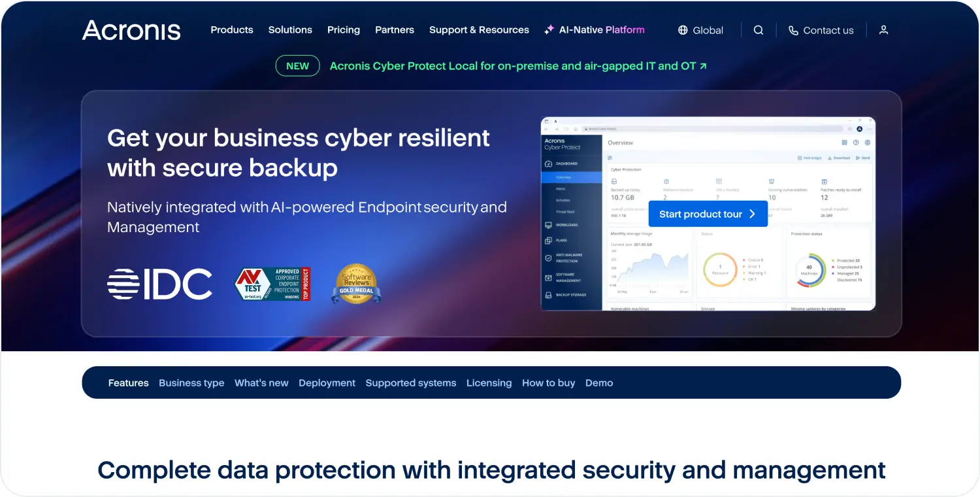
Task: Select the How to buy tab
Action: (x=549, y=383)
